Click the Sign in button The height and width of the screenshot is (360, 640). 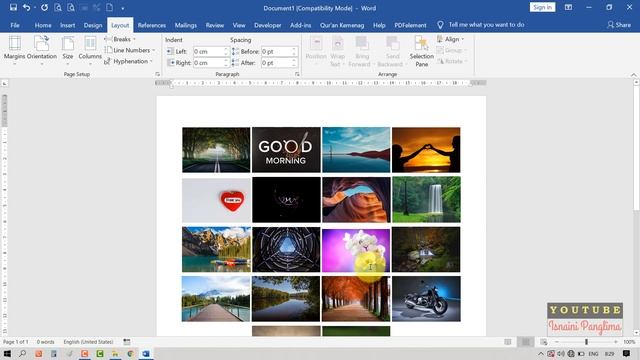click(542, 7)
